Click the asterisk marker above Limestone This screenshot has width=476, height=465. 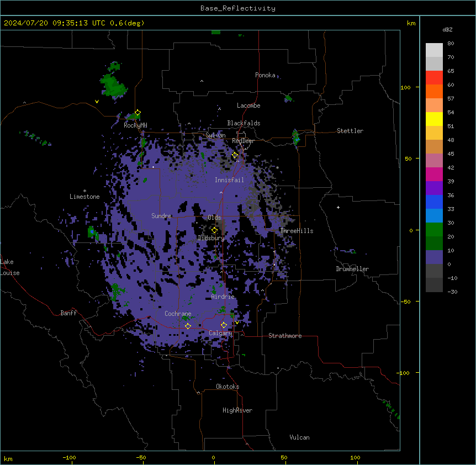pos(84,191)
